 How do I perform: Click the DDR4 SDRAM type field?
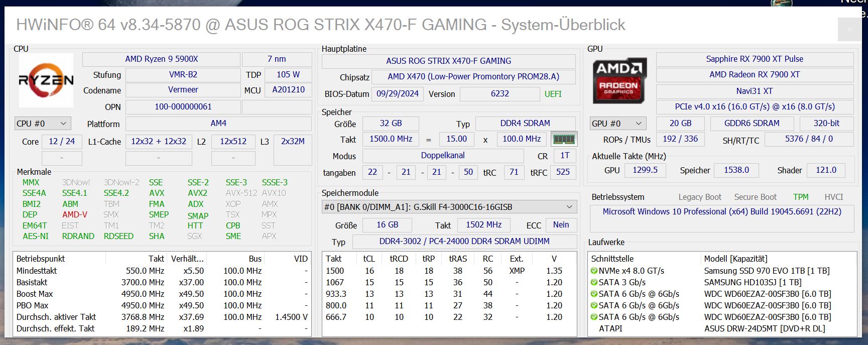point(525,124)
